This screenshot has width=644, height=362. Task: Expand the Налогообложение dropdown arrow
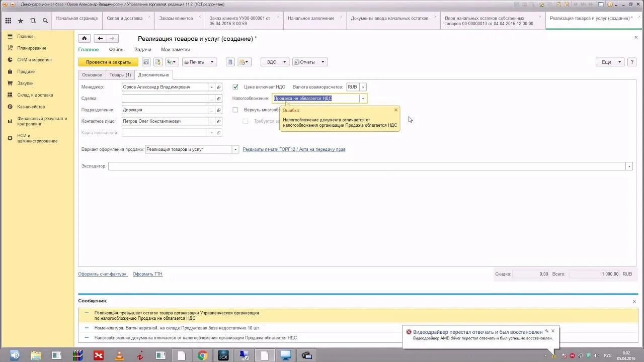(363, 99)
